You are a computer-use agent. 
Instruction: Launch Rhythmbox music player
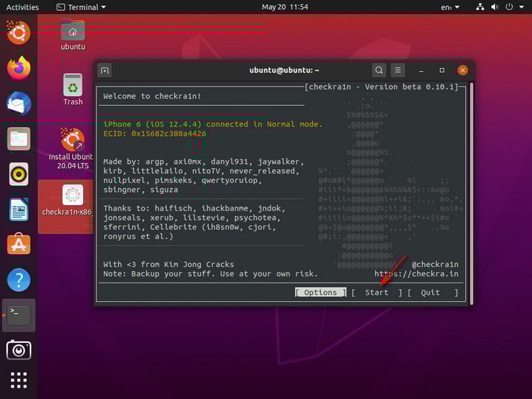click(18, 174)
